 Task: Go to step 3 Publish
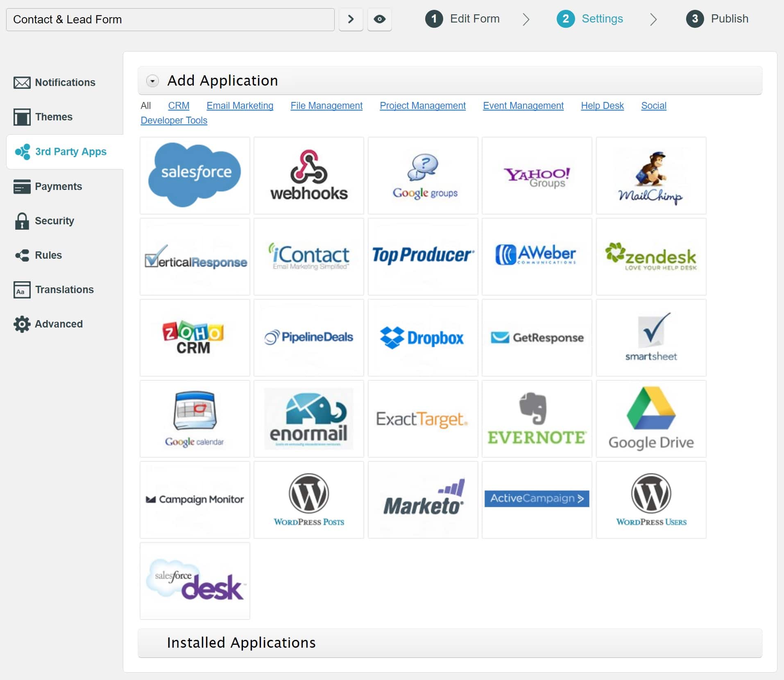(x=717, y=19)
